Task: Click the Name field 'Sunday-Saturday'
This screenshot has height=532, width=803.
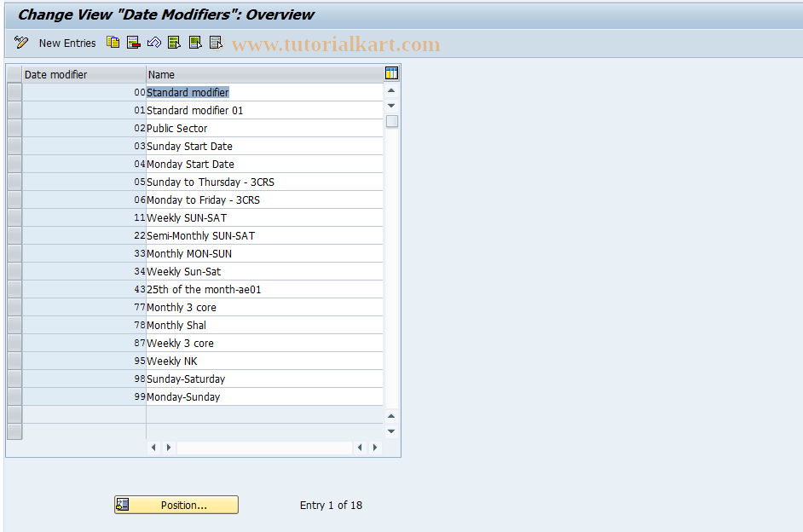Action: (x=264, y=379)
